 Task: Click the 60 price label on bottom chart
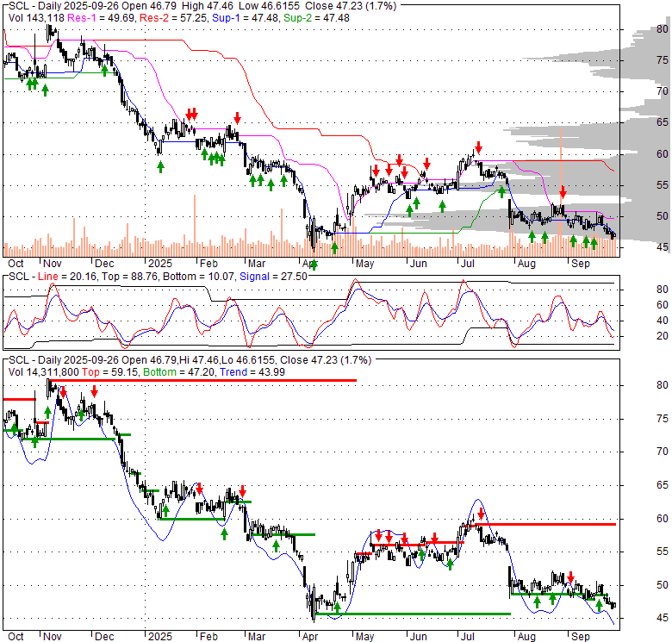coord(663,519)
